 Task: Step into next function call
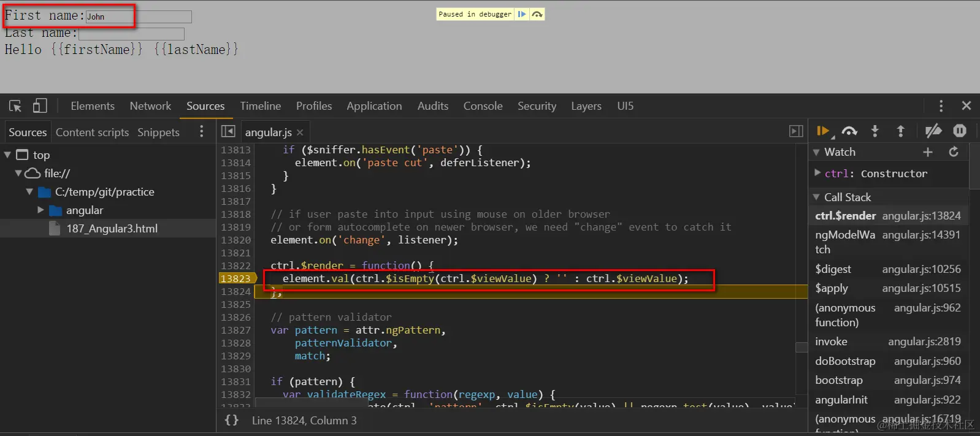(x=875, y=131)
